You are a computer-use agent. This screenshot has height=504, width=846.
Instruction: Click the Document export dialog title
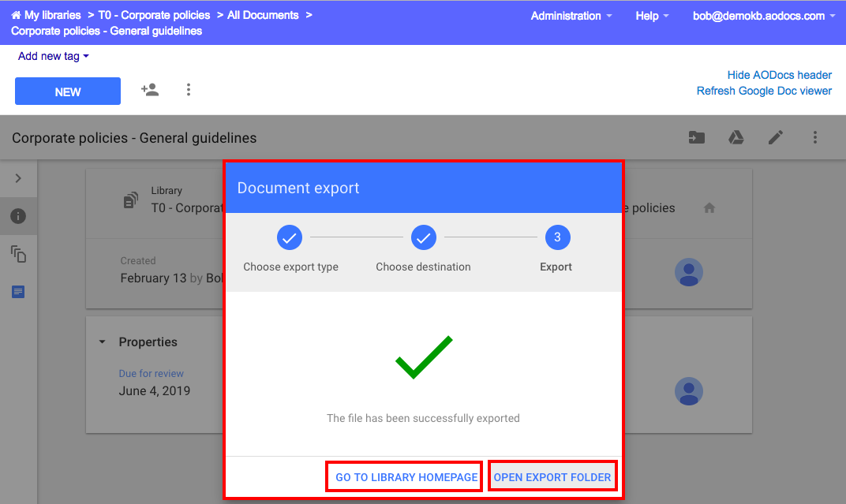tap(298, 189)
